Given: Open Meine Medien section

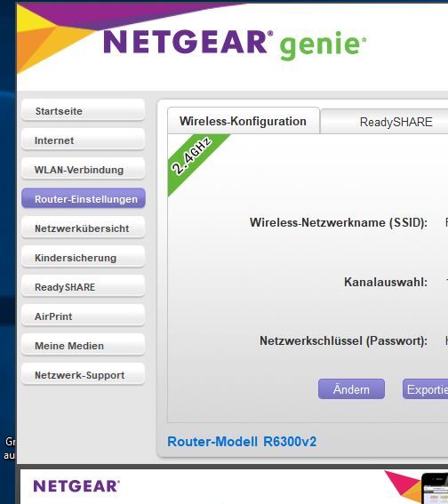Looking at the screenshot, I should coord(84,345).
